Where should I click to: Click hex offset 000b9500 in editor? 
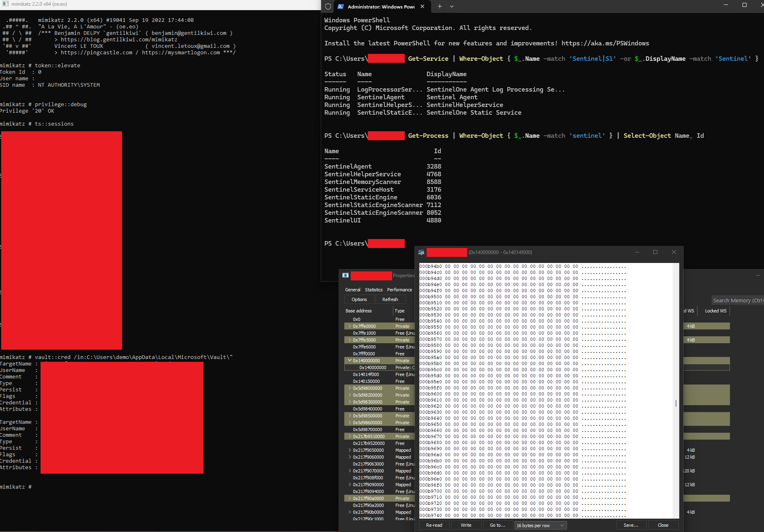pos(431,297)
